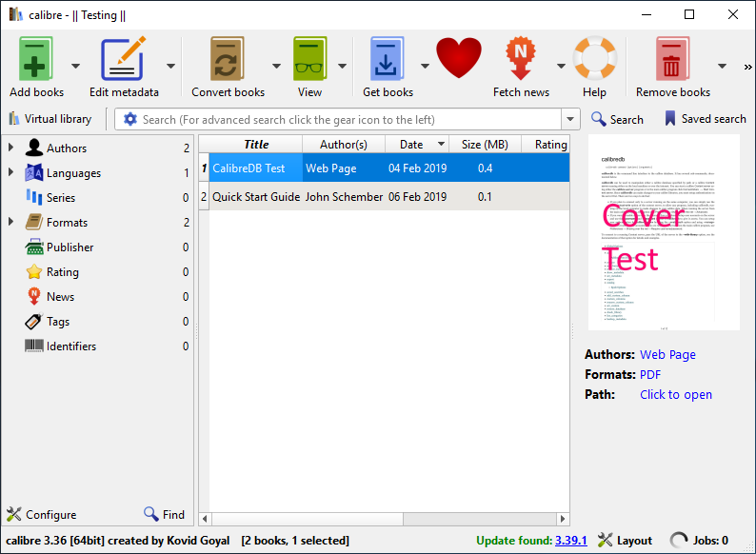Image resolution: width=756 pixels, height=554 pixels.
Task: Open Saved search menu
Action: point(706,119)
